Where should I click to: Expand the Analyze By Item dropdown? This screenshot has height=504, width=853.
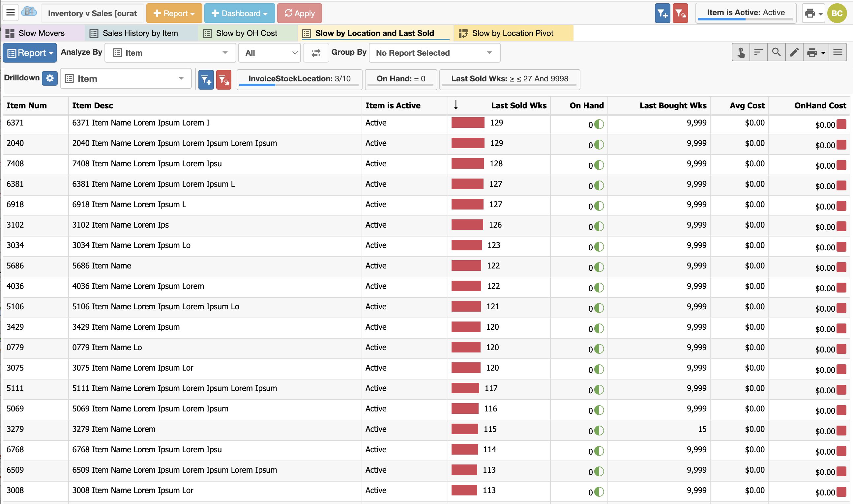pos(170,53)
